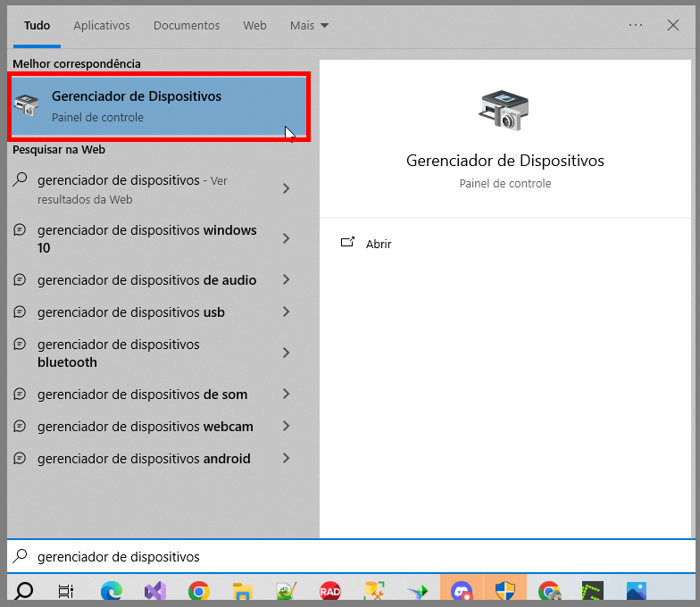Select suggestion 'gerenciador de dispositivos bluetooth'
This screenshot has width=700, height=607.
(118, 353)
